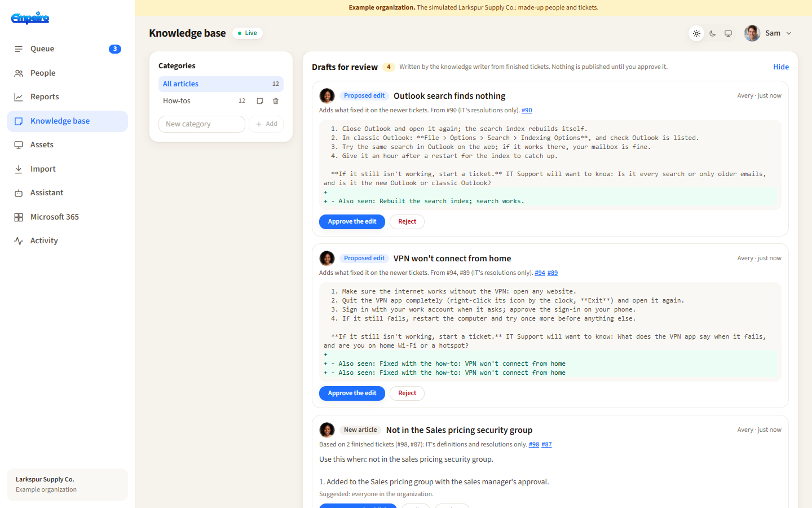This screenshot has height=508, width=812.
Task: Click the Activity pulse icon
Action: point(19,241)
